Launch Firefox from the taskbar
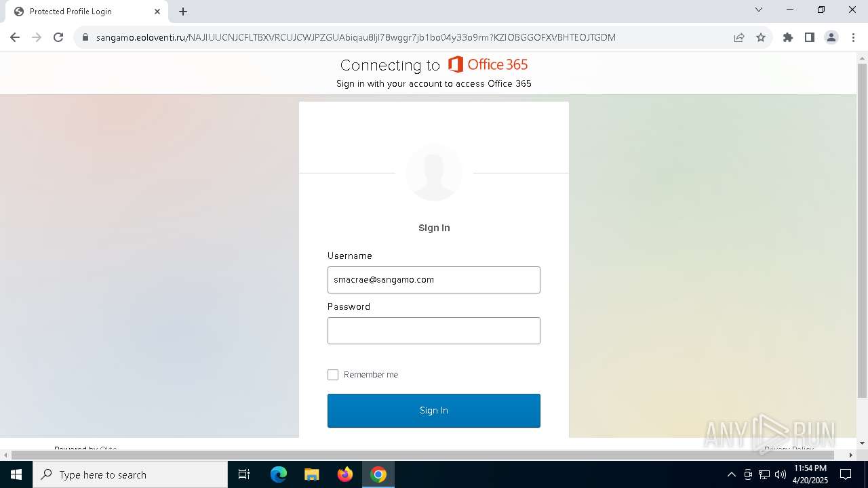The image size is (868, 488). [345, 474]
